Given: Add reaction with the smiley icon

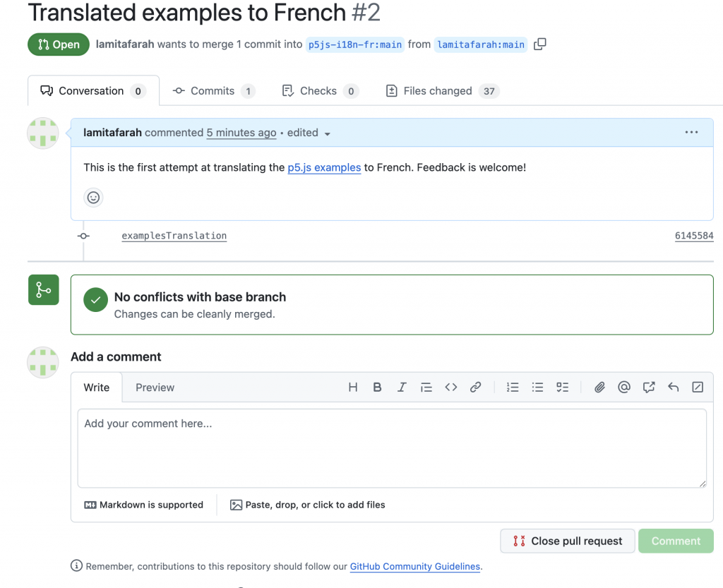Looking at the screenshot, I should point(93,198).
